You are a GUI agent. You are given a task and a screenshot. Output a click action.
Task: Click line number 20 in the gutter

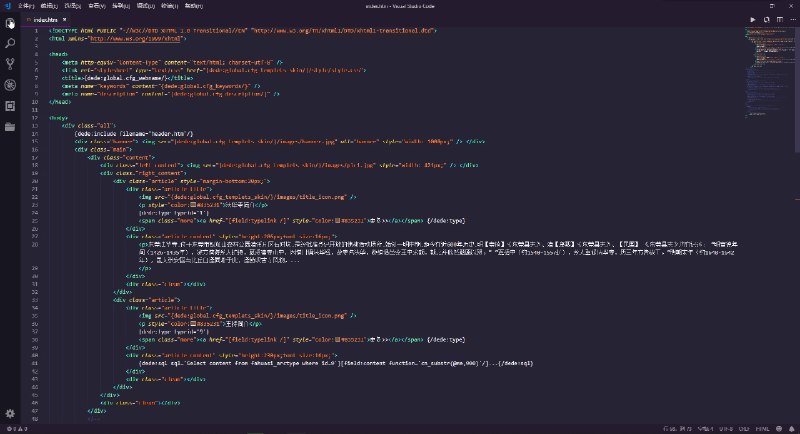tap(35, 181)
